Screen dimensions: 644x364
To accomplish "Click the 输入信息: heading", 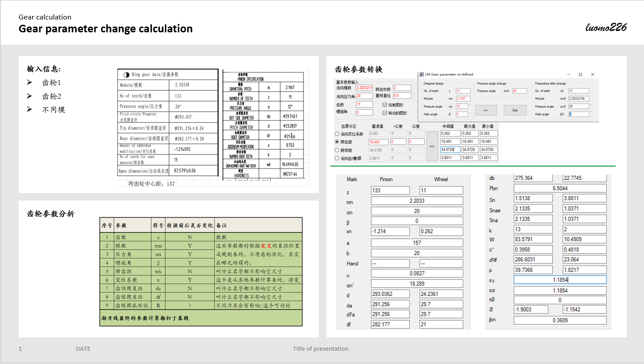I will (x=44, y=69).
